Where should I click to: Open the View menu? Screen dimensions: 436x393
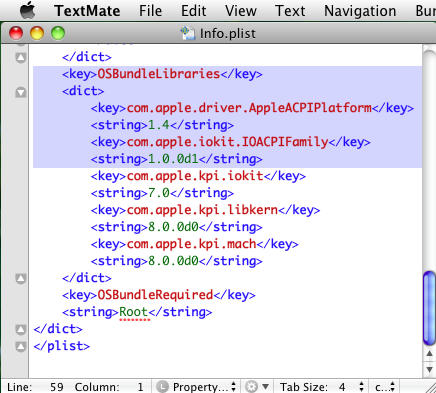[x=241, y=11]
